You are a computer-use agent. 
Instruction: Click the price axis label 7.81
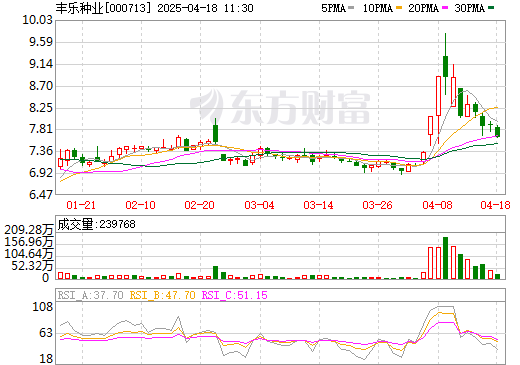click(41, 129)
